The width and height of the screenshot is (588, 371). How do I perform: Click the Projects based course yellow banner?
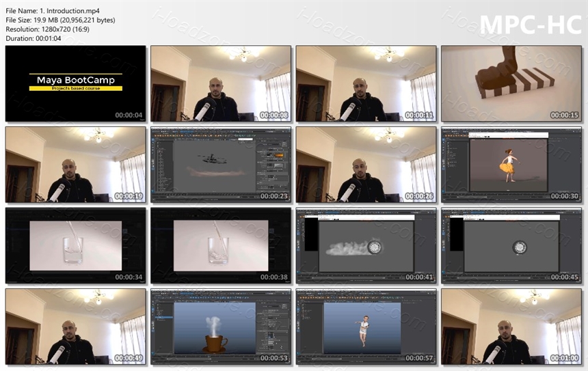[x=76, y=88]
